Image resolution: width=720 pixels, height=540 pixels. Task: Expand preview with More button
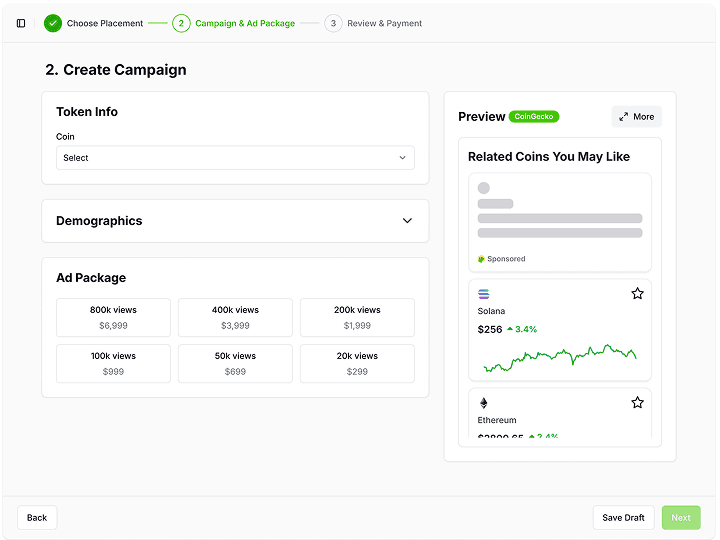(636, 117)
